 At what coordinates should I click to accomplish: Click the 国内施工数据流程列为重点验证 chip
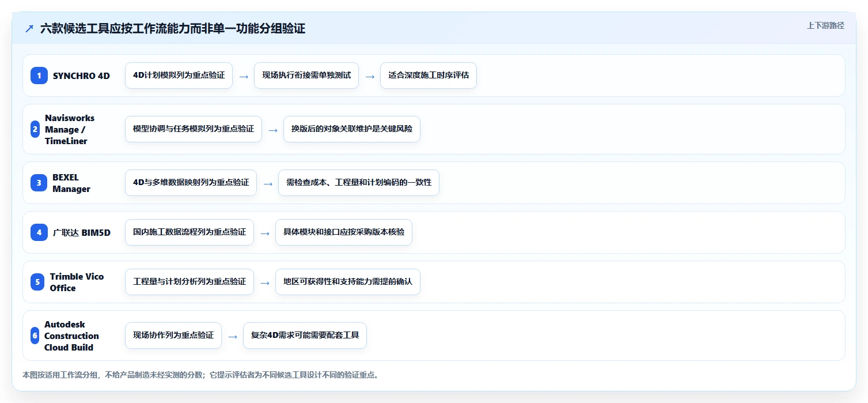tap(189, 232)
